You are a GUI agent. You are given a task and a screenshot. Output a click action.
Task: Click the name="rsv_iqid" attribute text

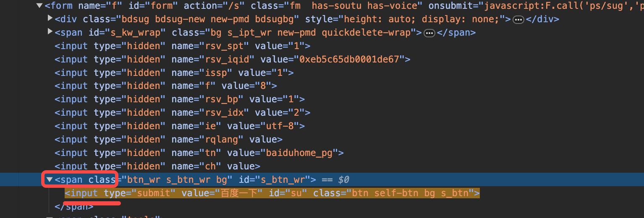(x=213, y=60)
